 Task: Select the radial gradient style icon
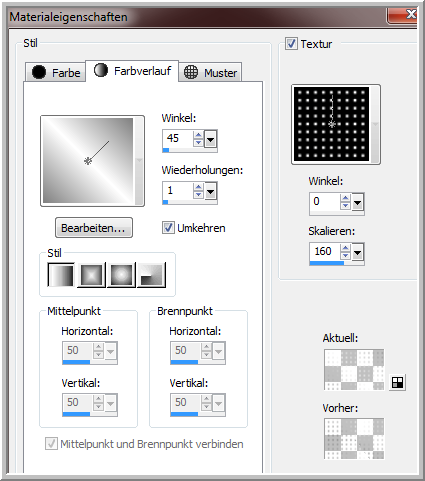[122, 275]
